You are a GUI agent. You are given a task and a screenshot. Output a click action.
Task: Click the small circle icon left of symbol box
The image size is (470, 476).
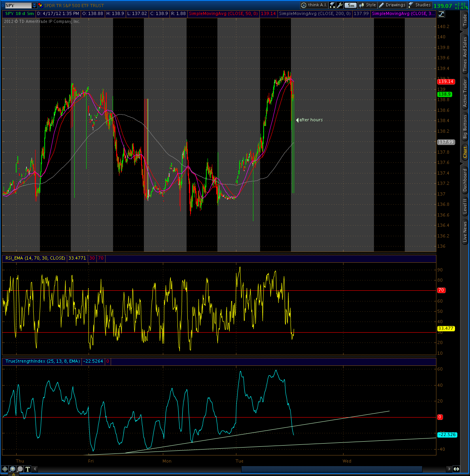(x=2, y=6)
